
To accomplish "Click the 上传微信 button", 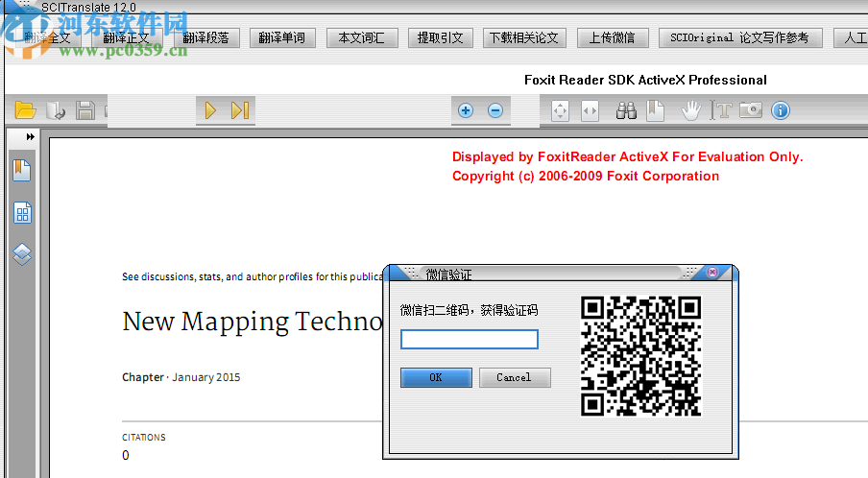I will click(x=613, y=37).
